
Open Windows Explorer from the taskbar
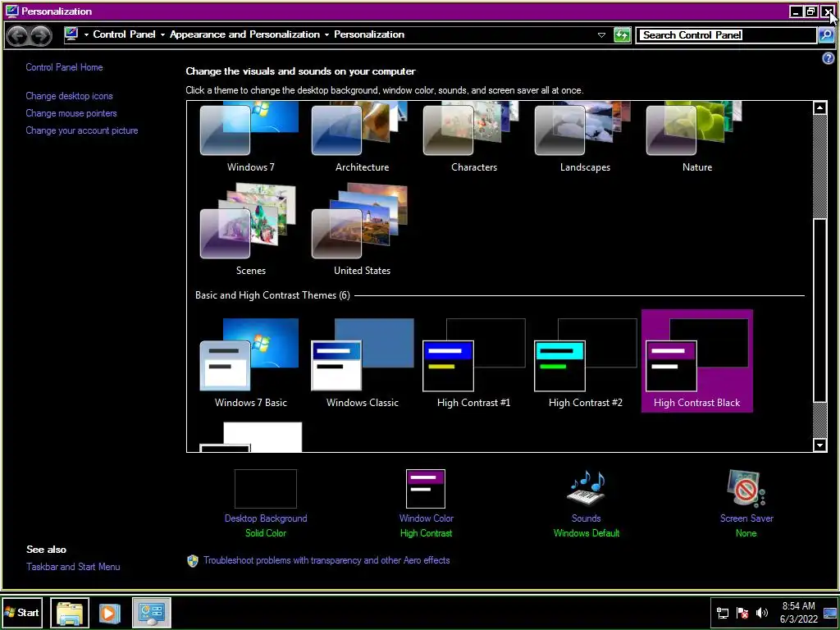(70, 612)
